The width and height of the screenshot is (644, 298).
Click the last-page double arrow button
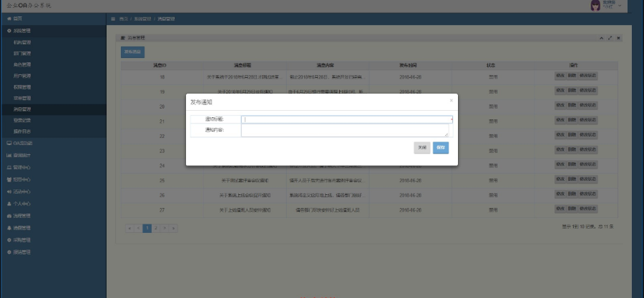(x=173, y=228)
